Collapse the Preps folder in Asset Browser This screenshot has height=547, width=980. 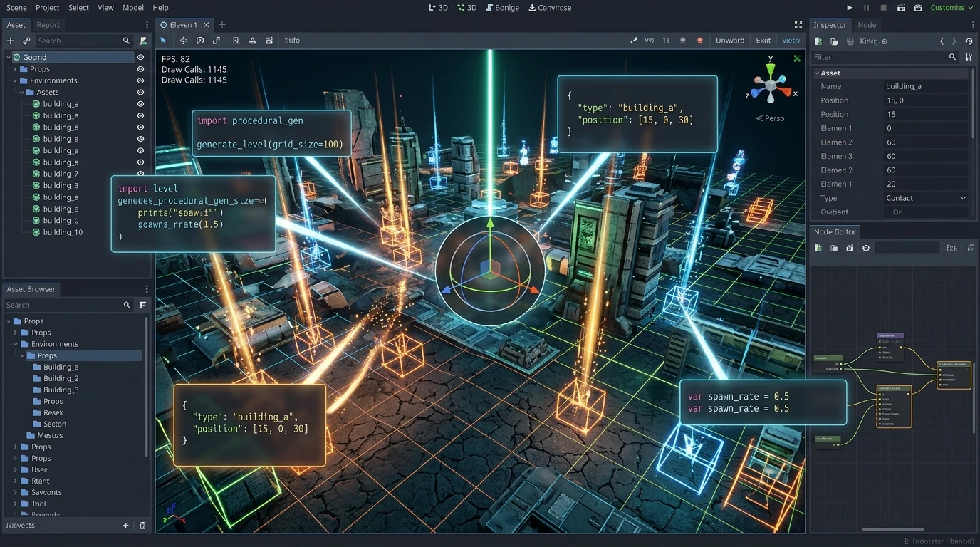point(22,355)
